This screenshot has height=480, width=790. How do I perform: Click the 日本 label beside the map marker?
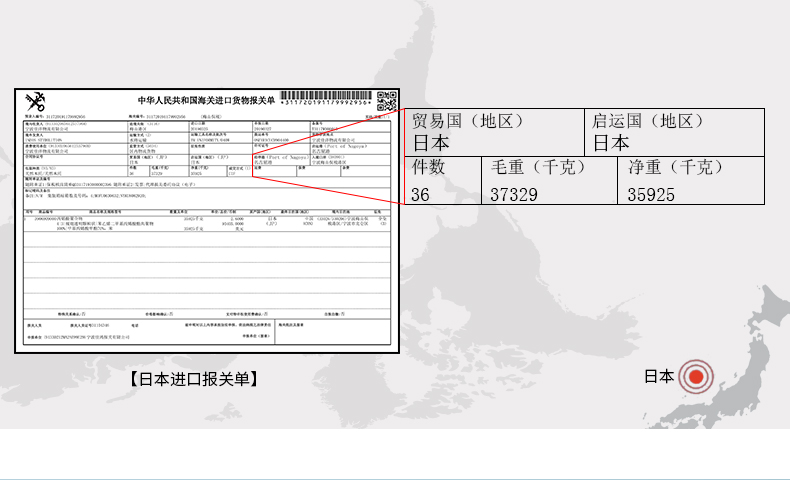[658, 377]
